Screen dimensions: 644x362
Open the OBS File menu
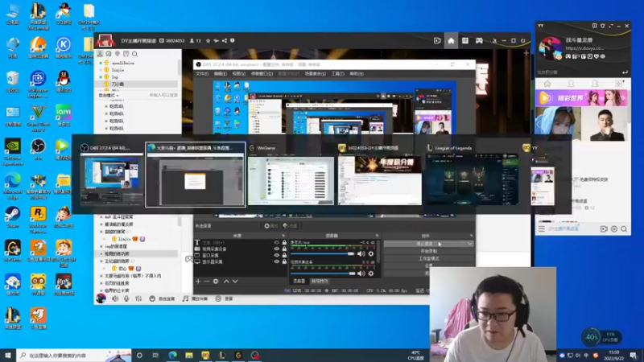202,74
